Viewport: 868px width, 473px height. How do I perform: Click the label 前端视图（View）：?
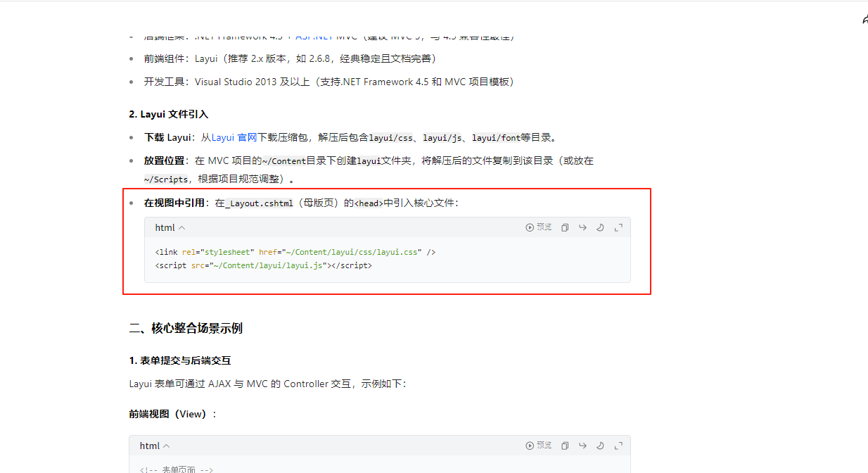click(173, 414)
